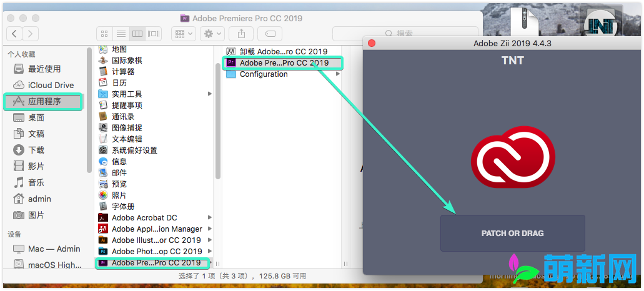Image resolution: width=644 pixels, height=291 pixels.
Task: Select 通讯录 app icon
Action: tap(103, 117)
